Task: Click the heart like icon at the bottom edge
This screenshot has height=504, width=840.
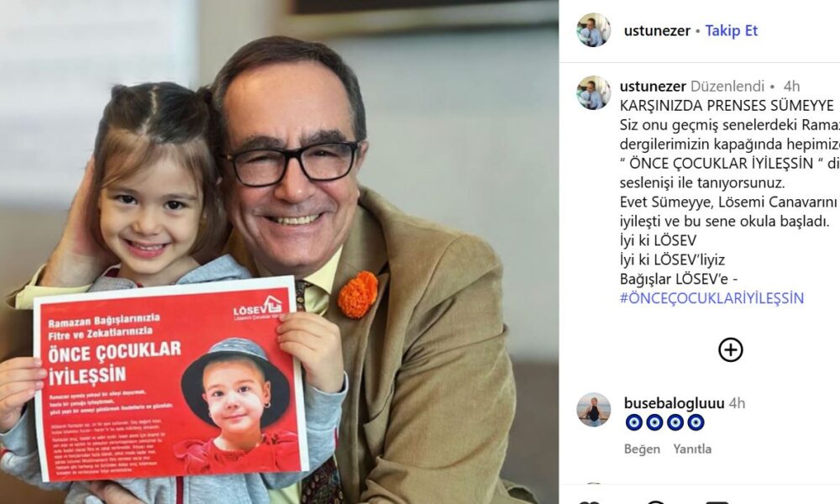Action: tap(590, 501)
